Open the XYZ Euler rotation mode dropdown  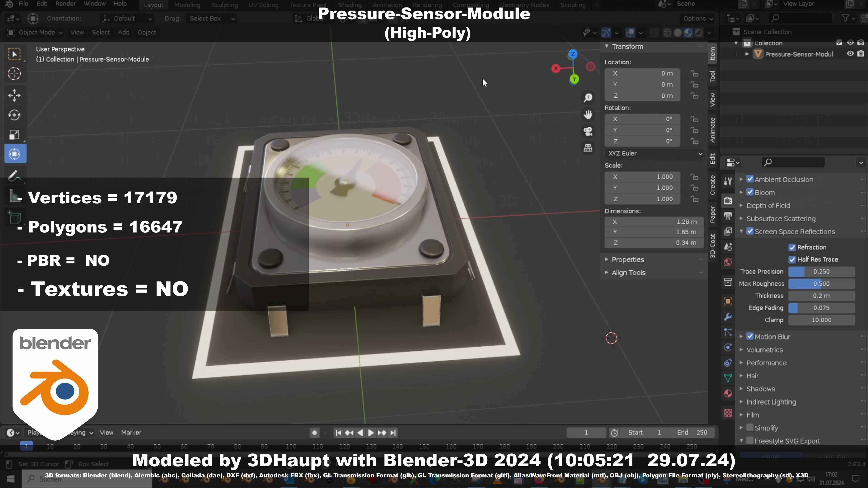654,154
